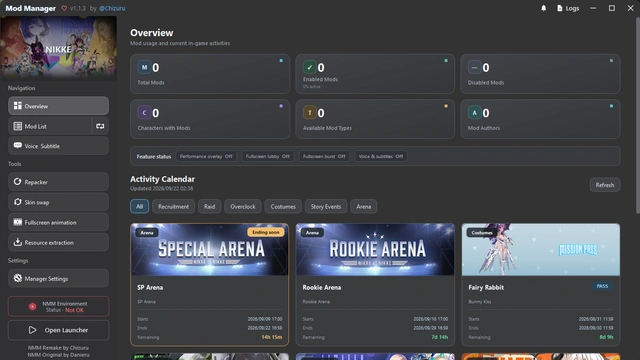Toggle Fullscreen burst feature status
The image size is (640, 360).
(324, 156)
